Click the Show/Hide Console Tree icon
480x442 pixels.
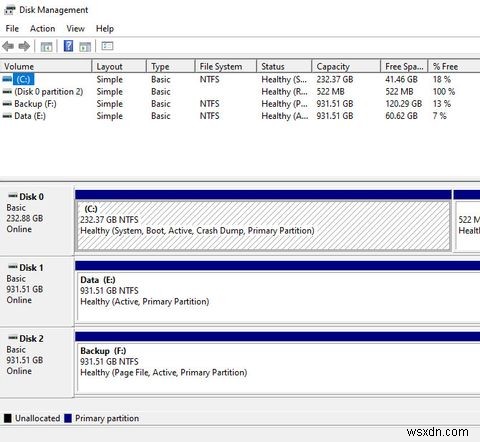coord(46,46)
